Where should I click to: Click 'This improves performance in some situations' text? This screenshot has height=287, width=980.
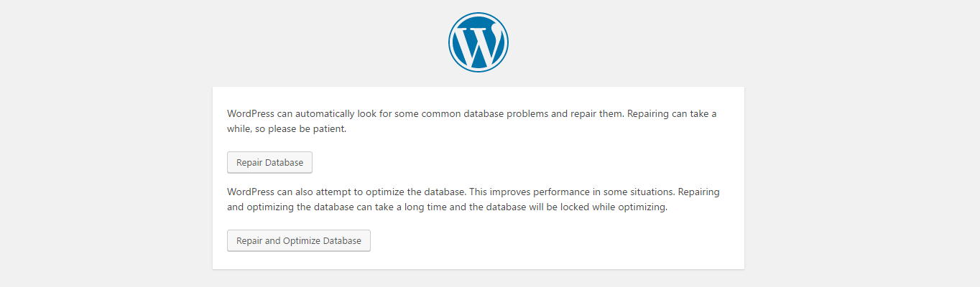(573, 192)
